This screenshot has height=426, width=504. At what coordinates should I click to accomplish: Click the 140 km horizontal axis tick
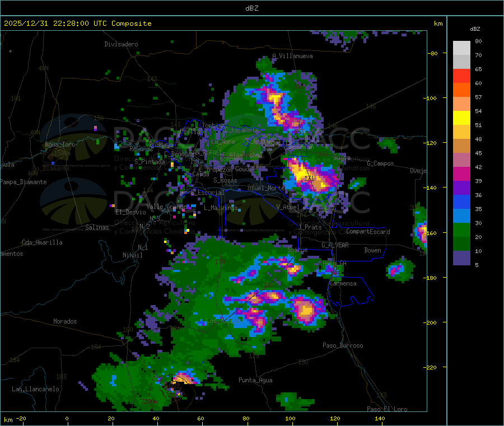(x=380, y=419)
